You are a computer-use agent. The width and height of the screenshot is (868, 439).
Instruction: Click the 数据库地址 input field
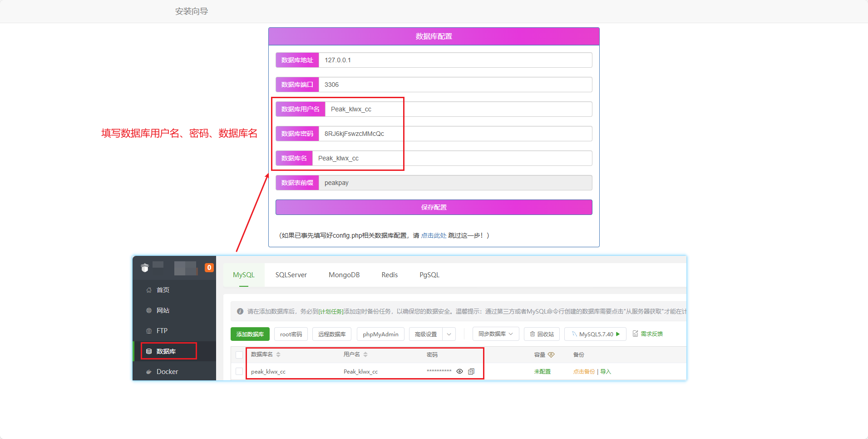coord(455,60)
